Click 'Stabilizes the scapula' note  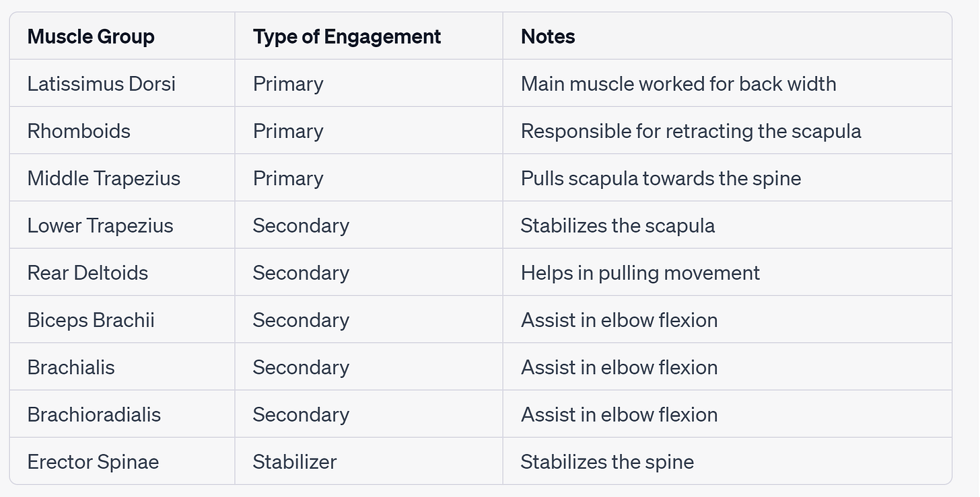click(618, 225)
